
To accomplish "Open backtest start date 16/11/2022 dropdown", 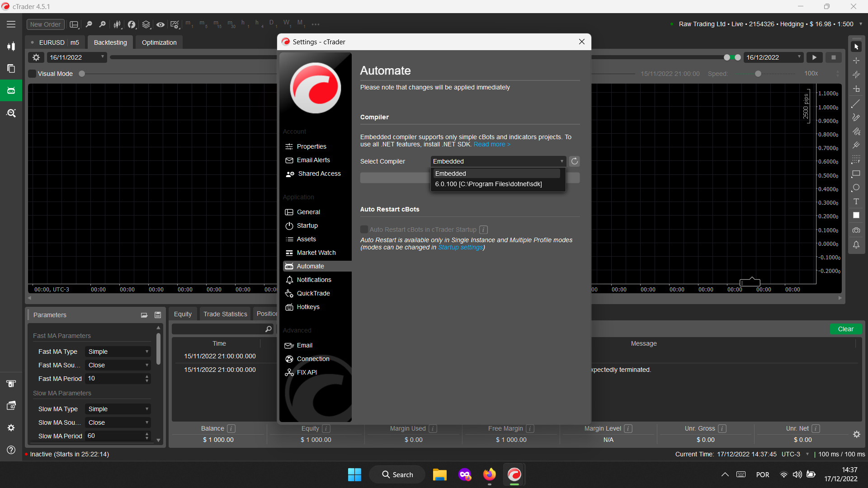I will point(77,57).
